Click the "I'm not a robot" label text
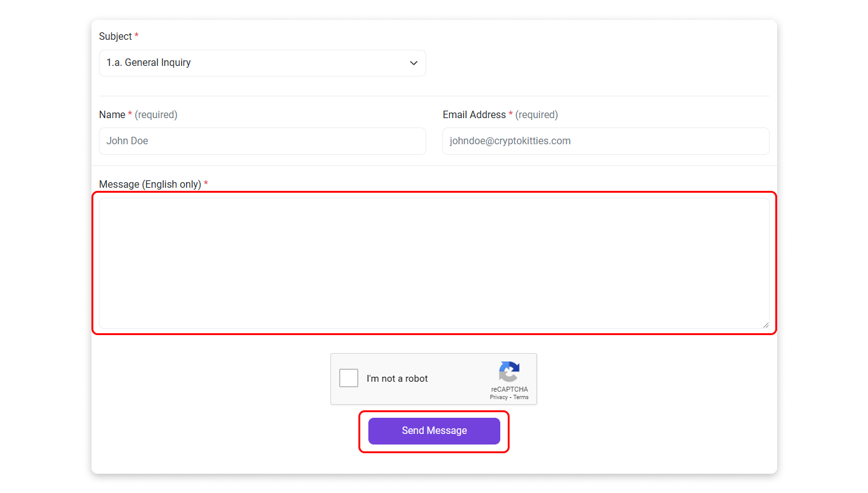 tap(397, 379)
